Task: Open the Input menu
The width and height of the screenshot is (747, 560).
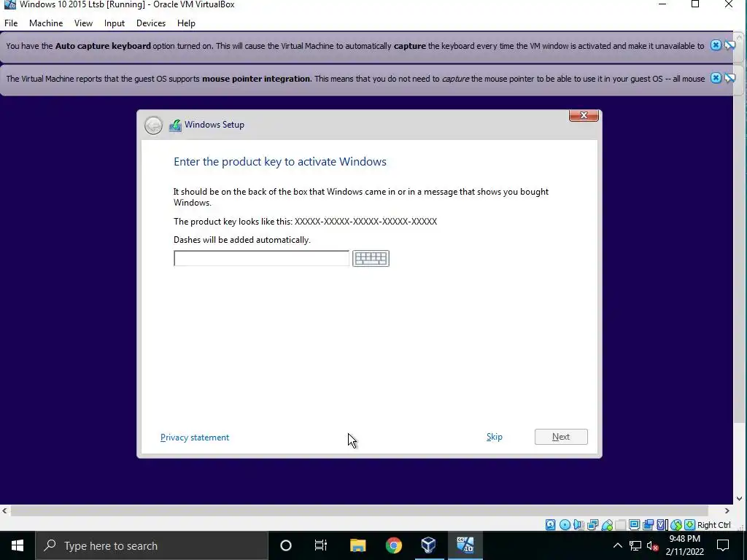Action: click(x=115, y=23)
